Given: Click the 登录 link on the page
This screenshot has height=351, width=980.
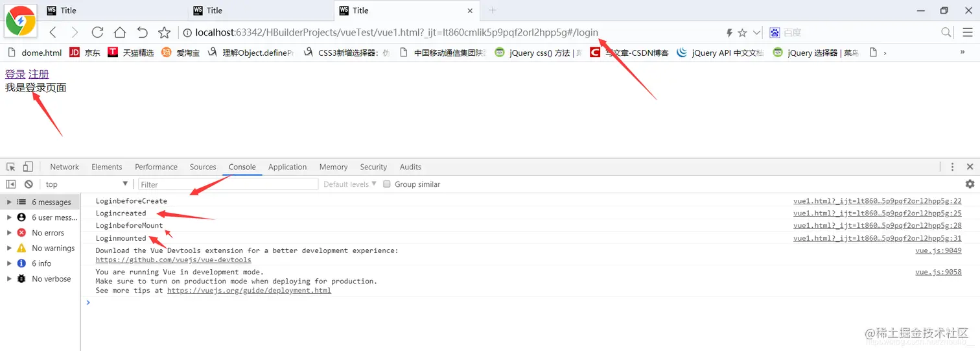Looking at the screenshot, I should 15,75.
